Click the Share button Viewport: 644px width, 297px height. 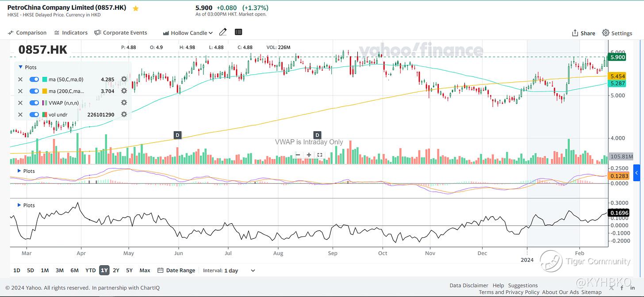pos(583,33)
